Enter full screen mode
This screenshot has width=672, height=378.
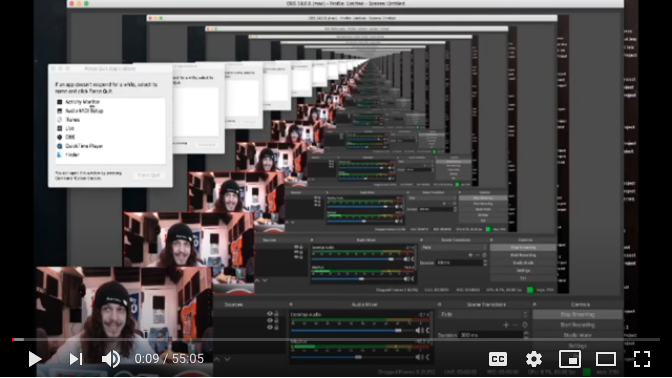(642, 359)
